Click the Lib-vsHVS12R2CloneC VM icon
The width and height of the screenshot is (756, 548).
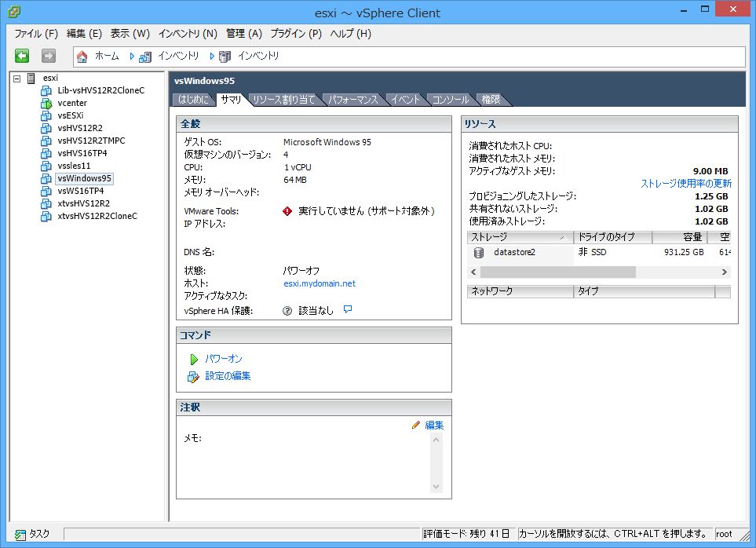pos(46,90)
